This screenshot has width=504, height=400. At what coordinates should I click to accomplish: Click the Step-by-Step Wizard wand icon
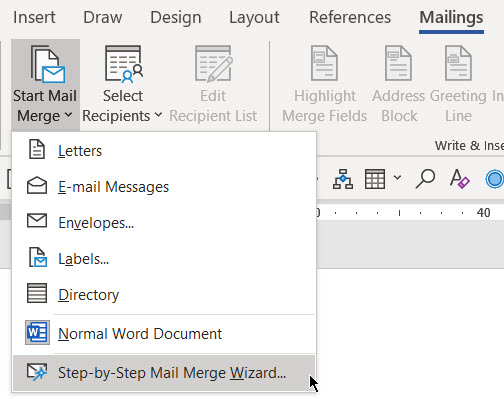[x=37, y=372]
